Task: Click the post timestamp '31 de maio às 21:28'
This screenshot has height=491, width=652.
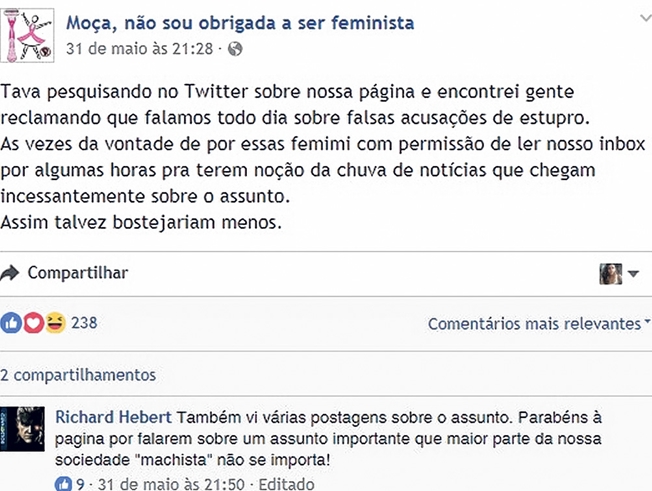Action: [140, 48]
